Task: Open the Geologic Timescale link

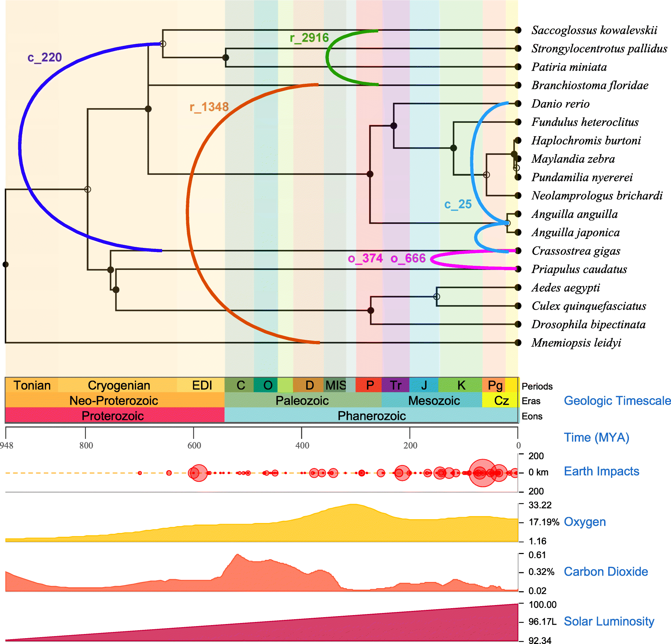Action: (617, 401)
